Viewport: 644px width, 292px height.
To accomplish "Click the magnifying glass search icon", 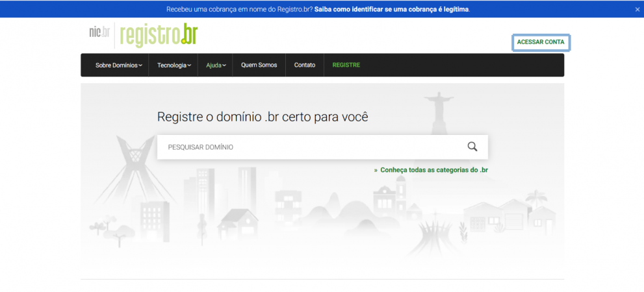I will pos(472,147).
